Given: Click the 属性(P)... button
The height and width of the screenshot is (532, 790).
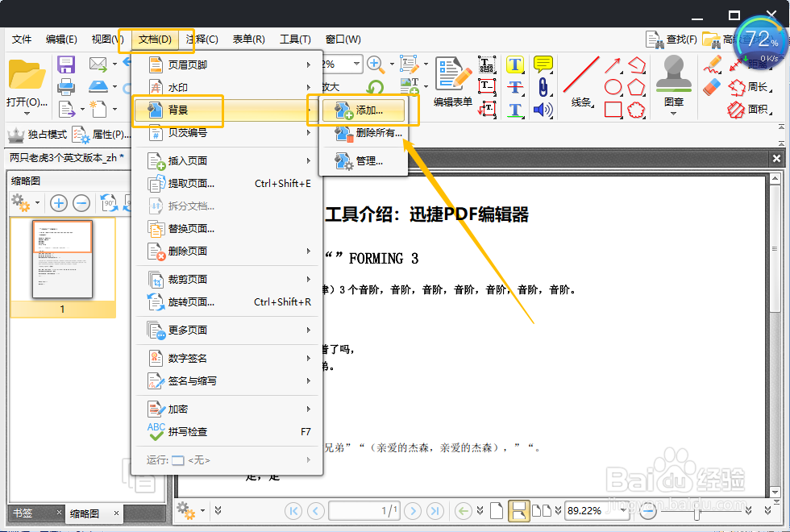Looking at the screenshot, I should pos(101,135).
